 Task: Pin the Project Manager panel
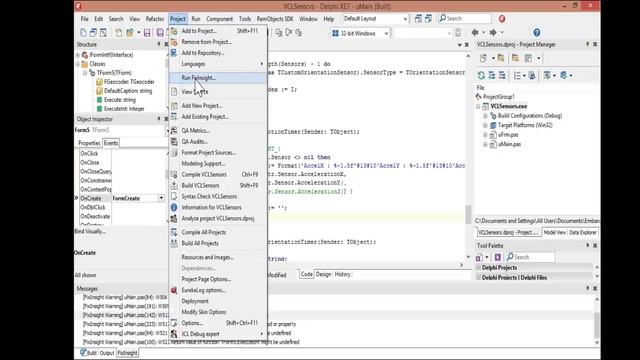(588, 44)
